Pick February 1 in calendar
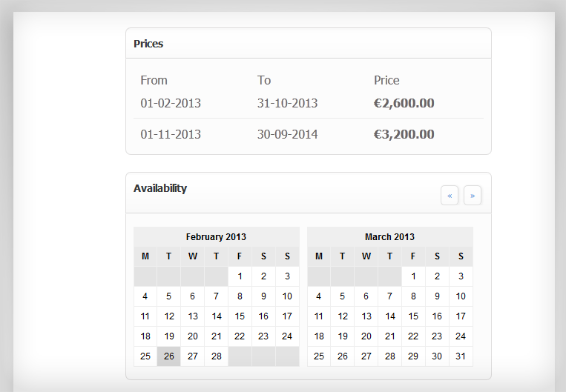Viewport: 566px width, 392px height. coord(240,276)
